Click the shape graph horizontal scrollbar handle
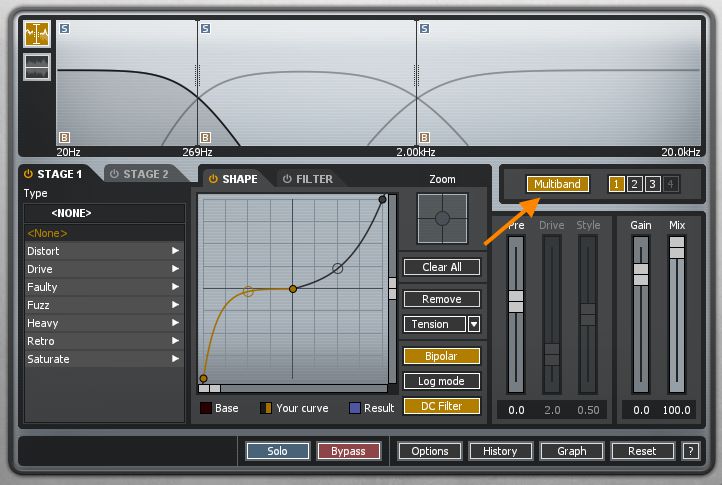 [x=209, y=389]
